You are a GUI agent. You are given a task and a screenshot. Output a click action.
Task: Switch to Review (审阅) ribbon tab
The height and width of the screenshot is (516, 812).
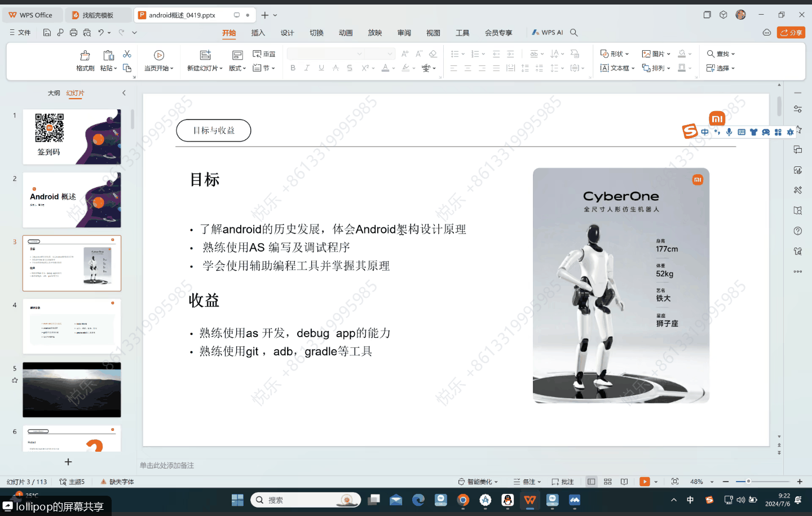404,33
